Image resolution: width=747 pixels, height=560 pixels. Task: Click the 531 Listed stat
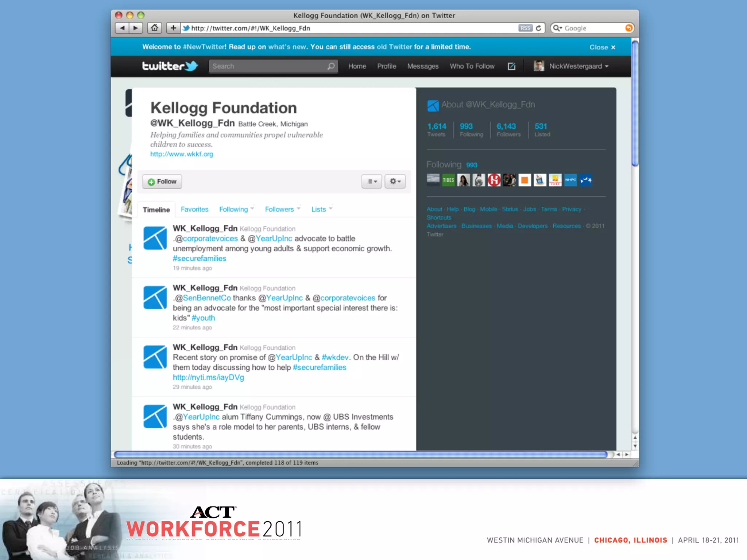(542, 130)
